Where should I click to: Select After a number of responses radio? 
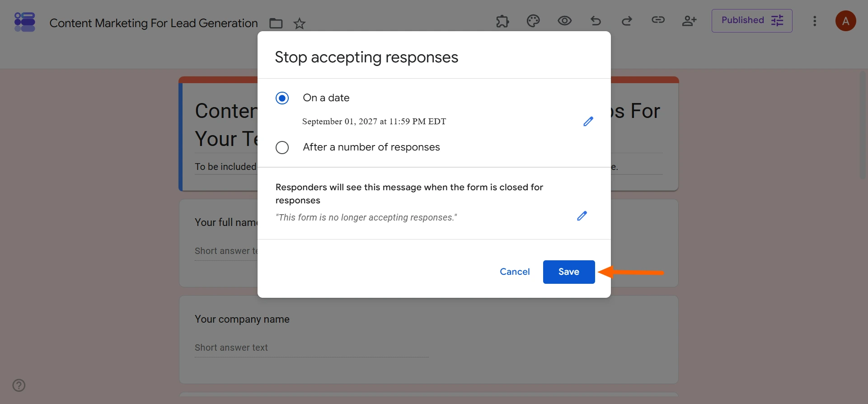[x=282, y=147]
